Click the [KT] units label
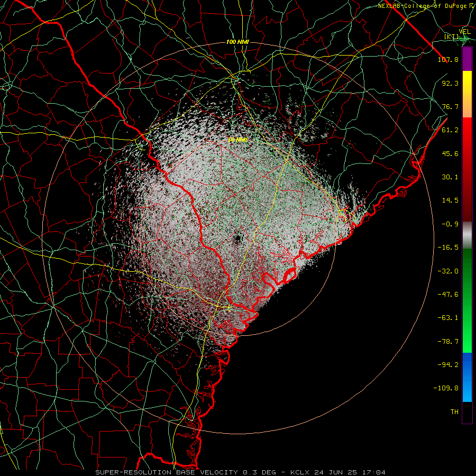This screenshot has width=476, height=476. (x=452, y=37)
